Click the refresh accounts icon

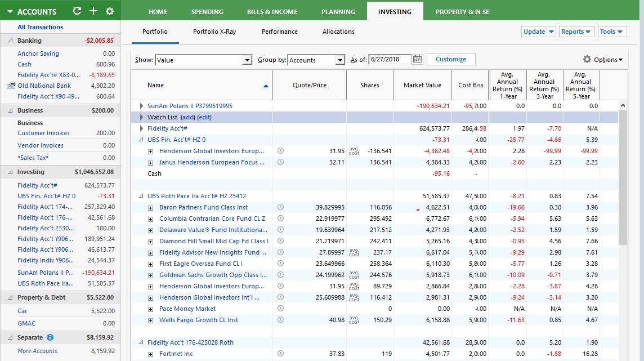tap(77, 11)
